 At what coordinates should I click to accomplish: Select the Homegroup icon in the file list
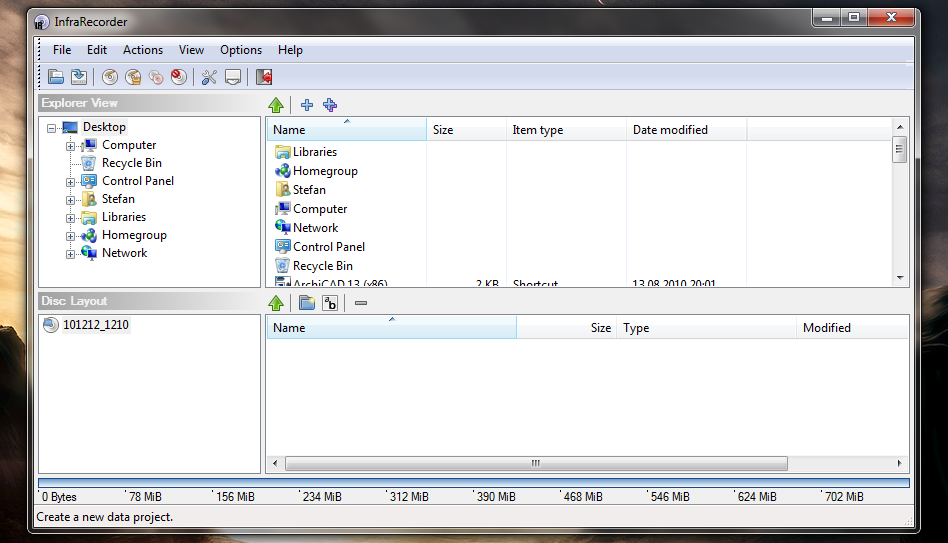click(282, 171)
